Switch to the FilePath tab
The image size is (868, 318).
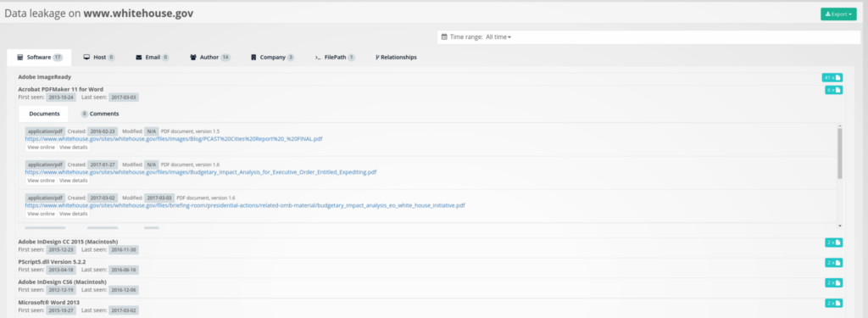tap(335, 57)
